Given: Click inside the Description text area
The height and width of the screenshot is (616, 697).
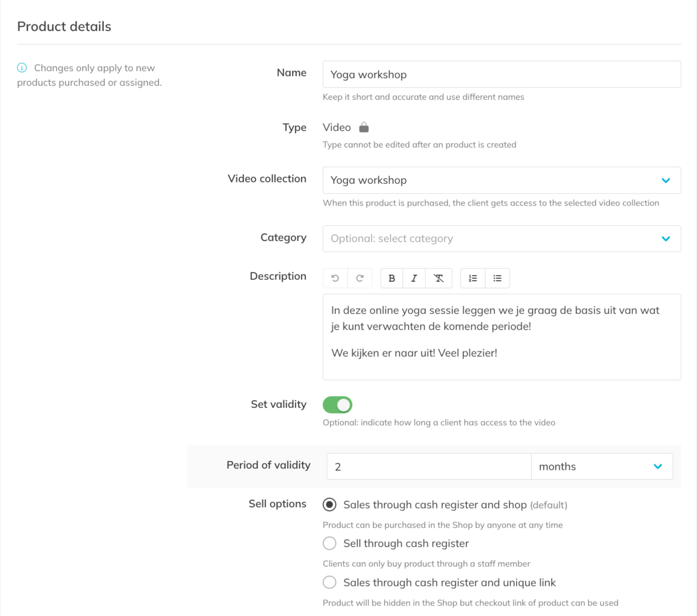Looking at the screenshot, I should point(501,337).
